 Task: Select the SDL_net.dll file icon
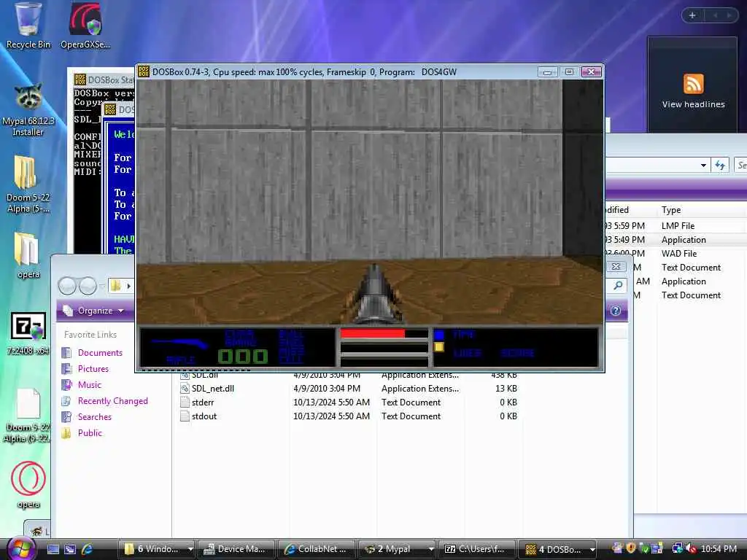pos(185,389)
